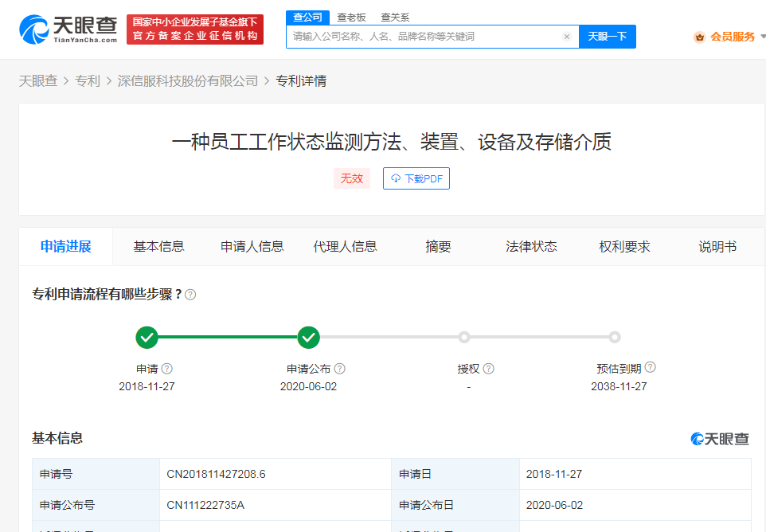Select the 查老板 search mode option
This screenshot has width=766, height=532.
click(x=353, y=17)
